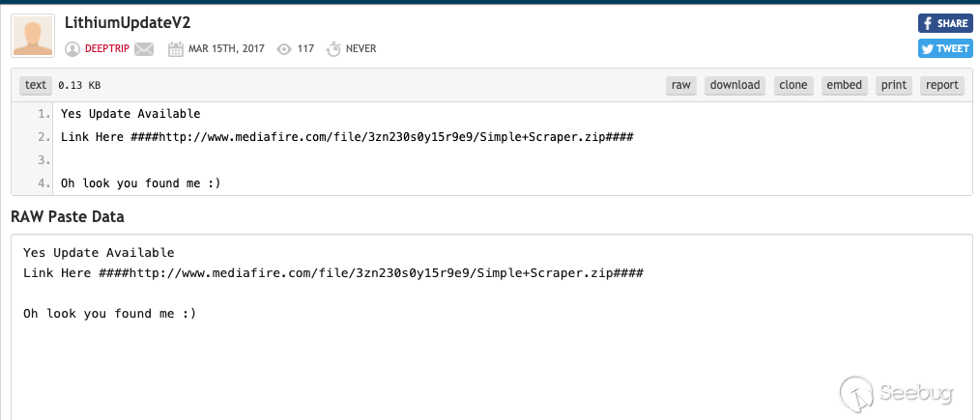Open the raw paste view
Image resolution: width=980 pixels, height=420 pixels.
pyautogui.click(x=681, y=85)
